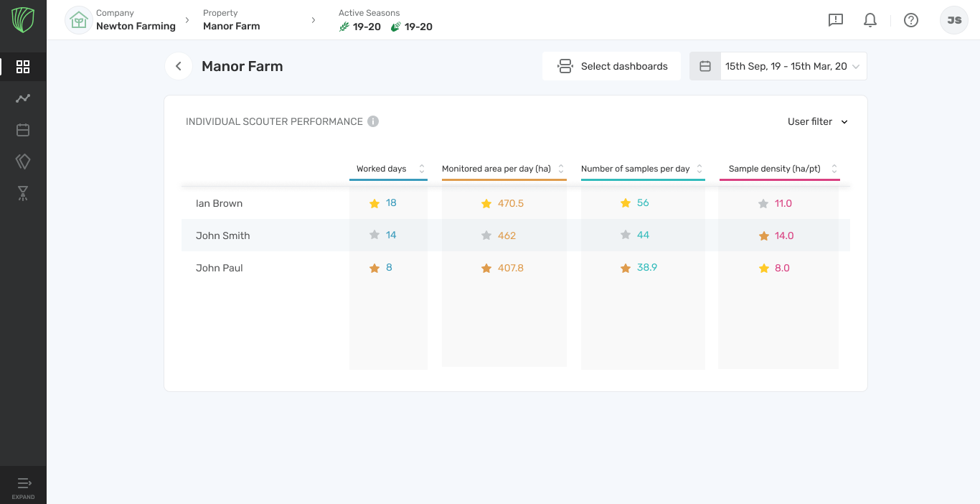Open the feedback message icon
The width and height of the screenshot is (980, 504).
click(836, 20)
